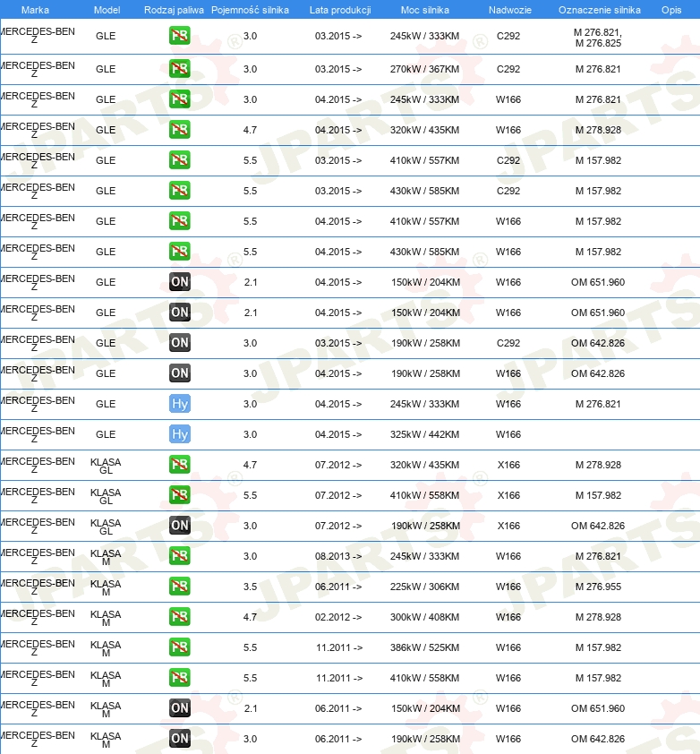Click KLASA M model cell in the 3.5 row

coord(106,587)
